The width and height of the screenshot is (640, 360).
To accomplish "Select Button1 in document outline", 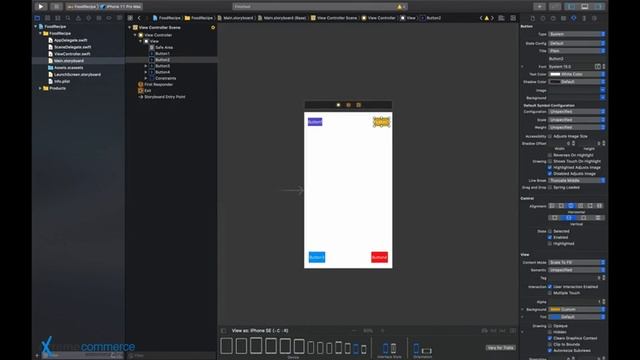I will tap(162, 53).
